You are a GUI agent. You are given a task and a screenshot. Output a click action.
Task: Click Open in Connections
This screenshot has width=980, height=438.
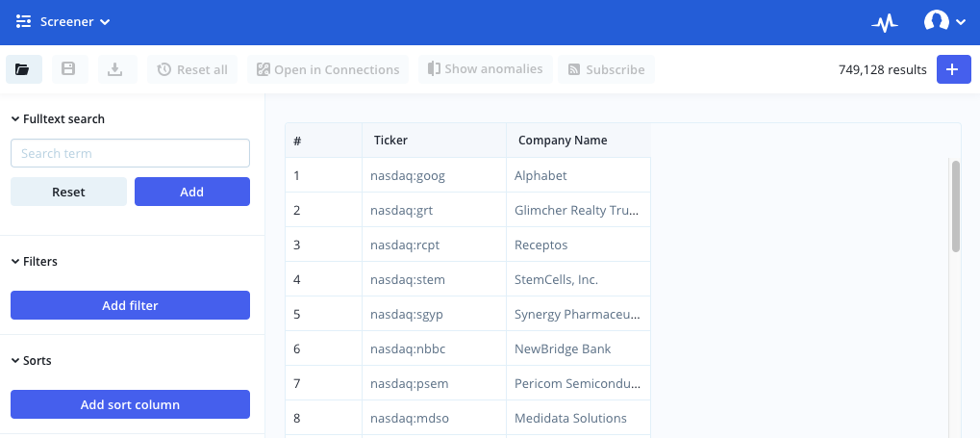pos(328,69)
